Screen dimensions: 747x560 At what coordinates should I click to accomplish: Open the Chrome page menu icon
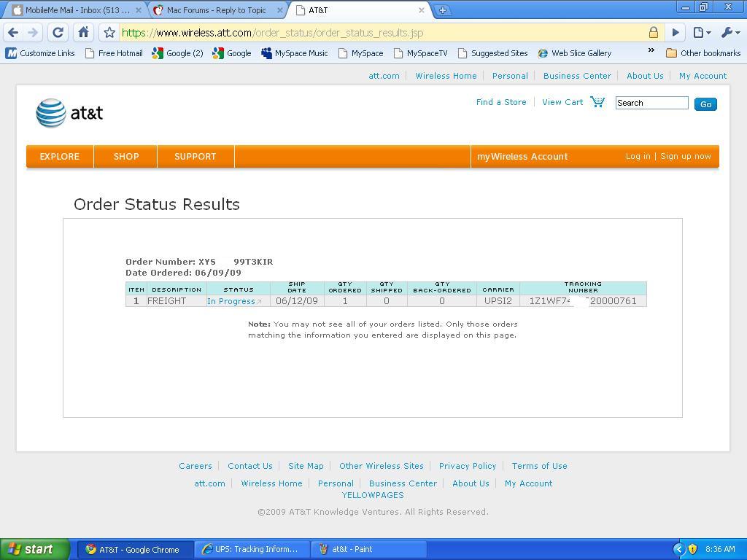[702, 32]
